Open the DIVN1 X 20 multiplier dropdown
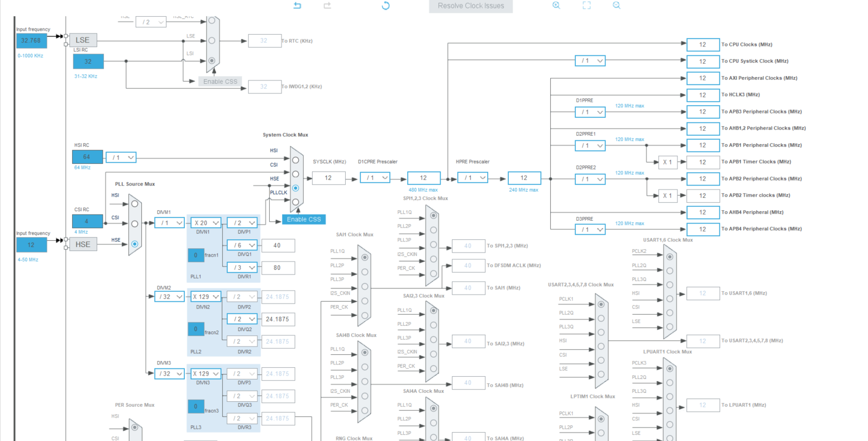This screenshot has width=868, height=441. coord(207,222)
